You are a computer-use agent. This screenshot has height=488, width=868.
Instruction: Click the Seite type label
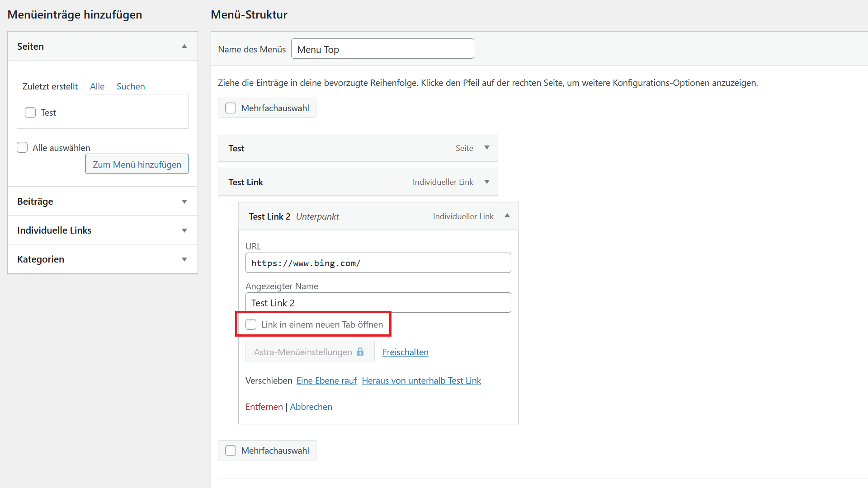[464, 148]
